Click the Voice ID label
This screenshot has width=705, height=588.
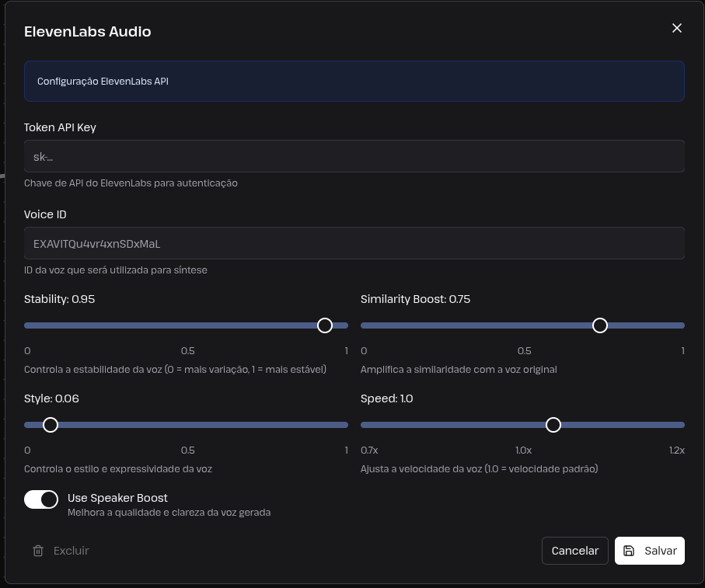coord(45,214)
